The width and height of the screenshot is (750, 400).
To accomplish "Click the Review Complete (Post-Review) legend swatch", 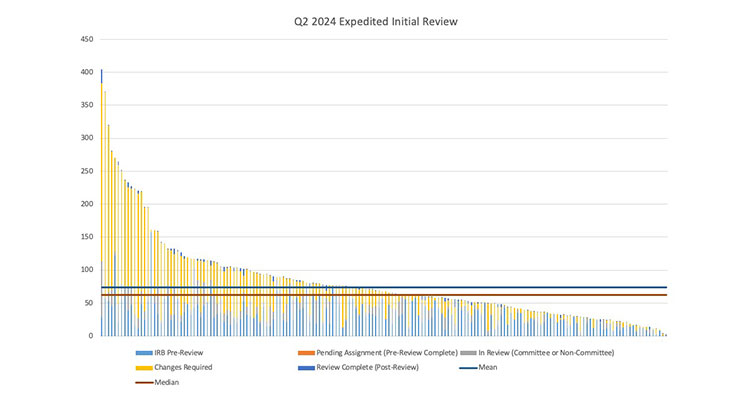I will pyautogui.click(x=307, y=367).
